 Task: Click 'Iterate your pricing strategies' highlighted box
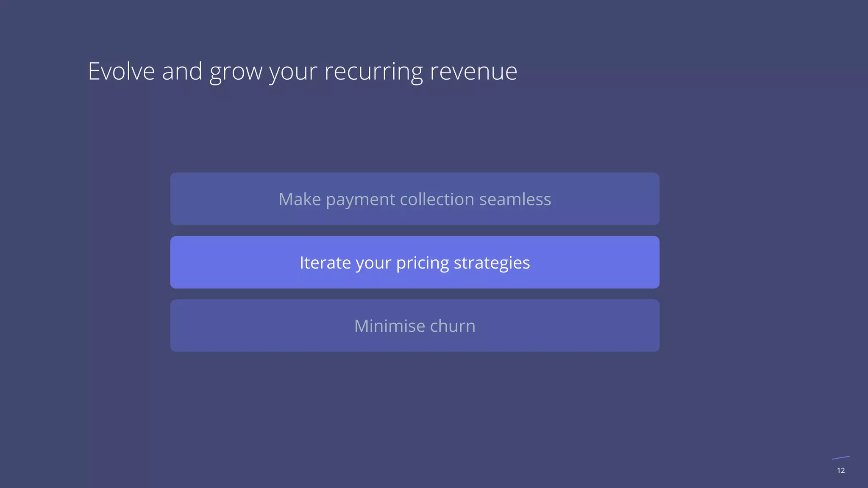[415, 262]
